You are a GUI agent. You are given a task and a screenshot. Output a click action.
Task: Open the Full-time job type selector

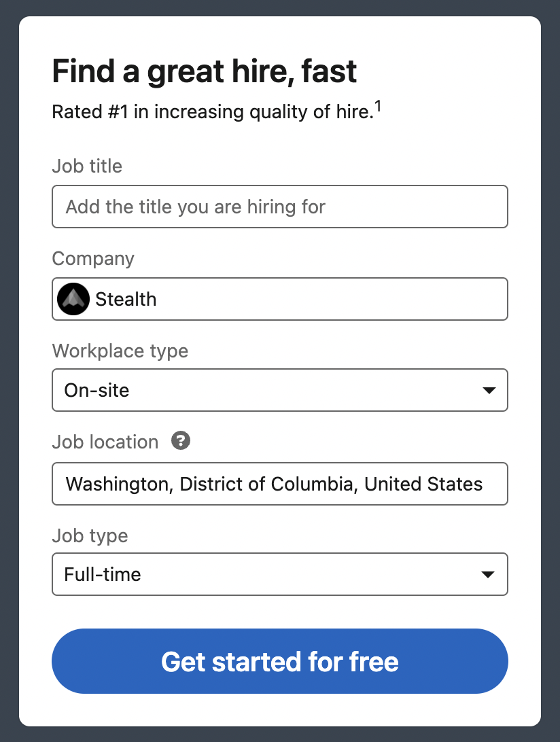(x=272, y=574)
